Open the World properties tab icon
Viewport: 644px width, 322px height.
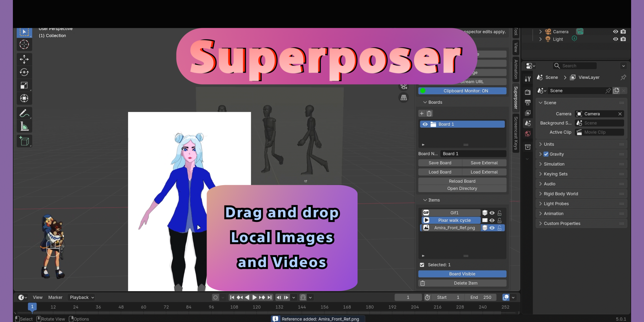528,134
